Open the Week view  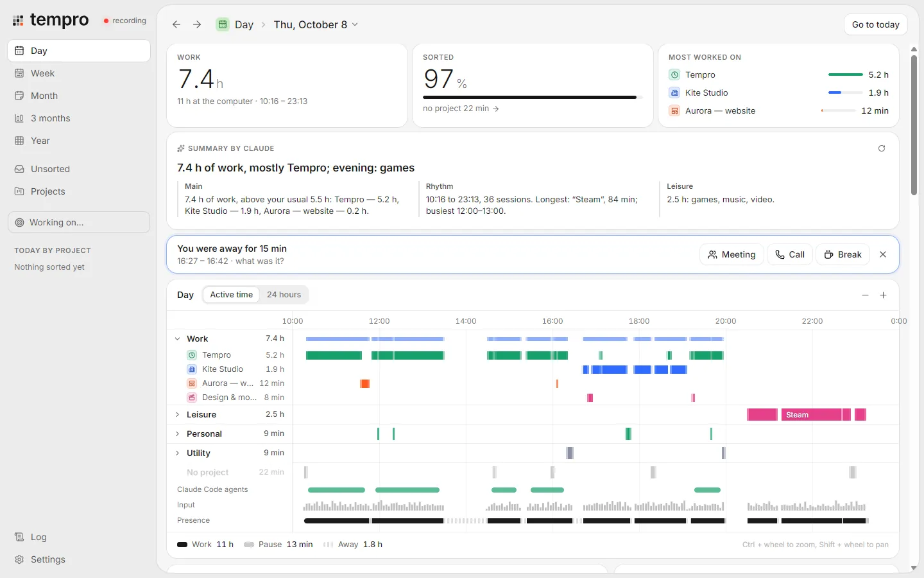(79, 73)
